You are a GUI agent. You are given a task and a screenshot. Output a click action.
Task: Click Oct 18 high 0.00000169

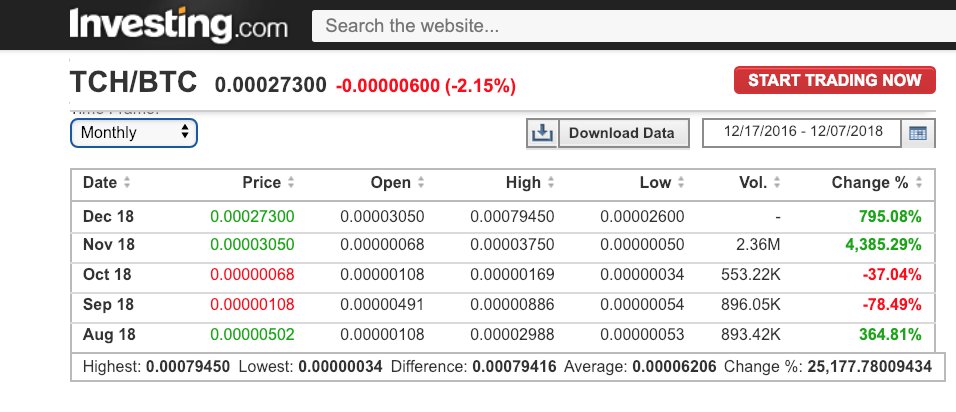tap(512, 275)
